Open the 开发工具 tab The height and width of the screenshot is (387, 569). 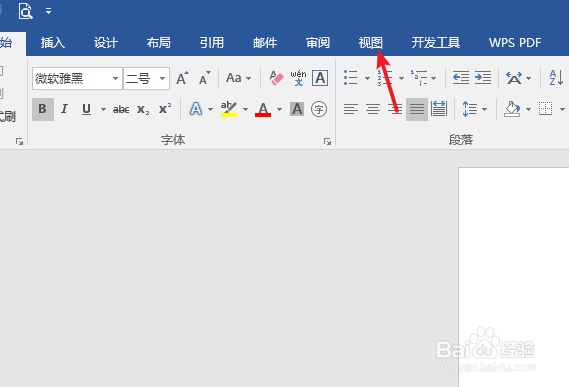435,43
